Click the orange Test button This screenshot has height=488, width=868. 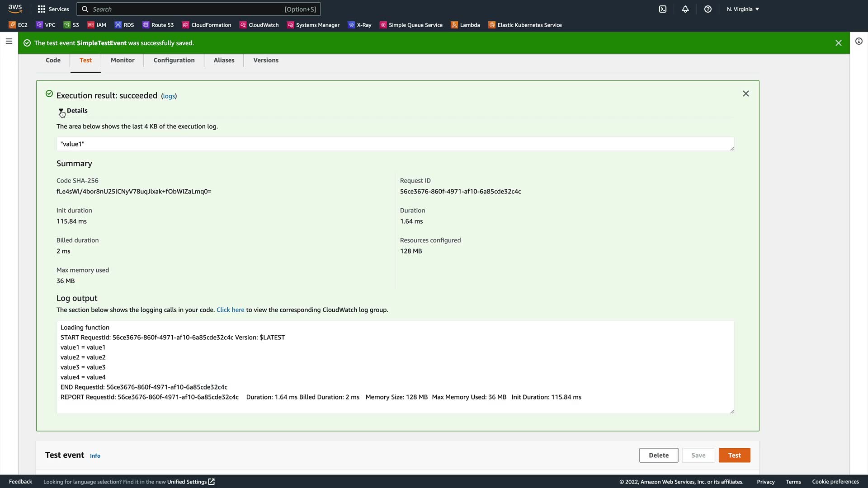[x=734, y=455]
